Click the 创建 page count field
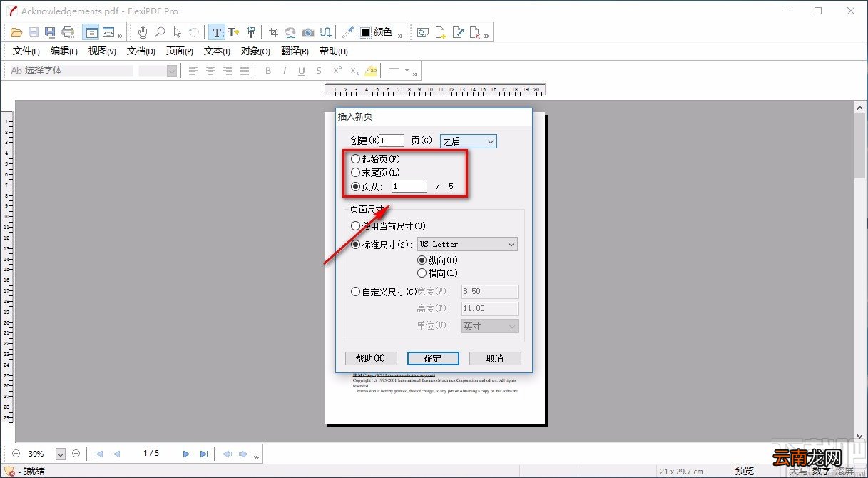868x478 pixels. click(392, 141)
